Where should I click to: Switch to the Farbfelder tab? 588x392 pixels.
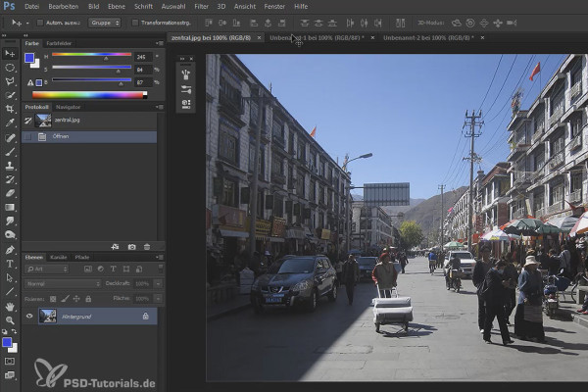click(x=59, y=43)
